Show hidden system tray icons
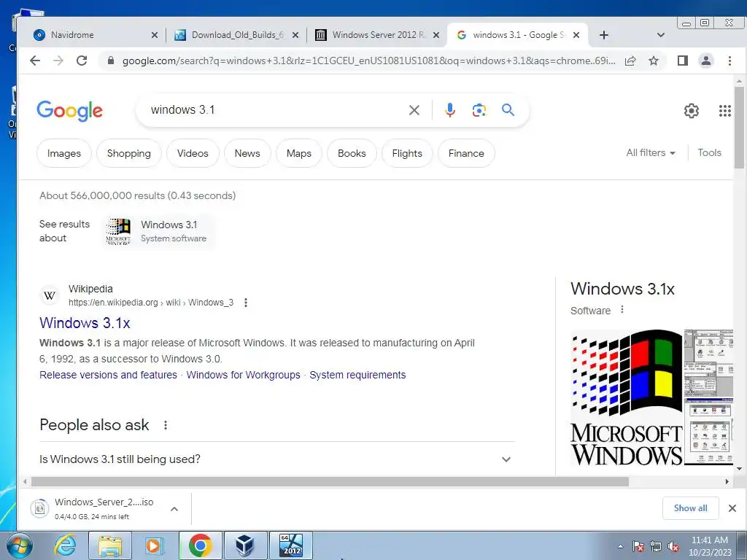Image resolution: width=747 pixels, height=560 pixels. pos(620,546)
